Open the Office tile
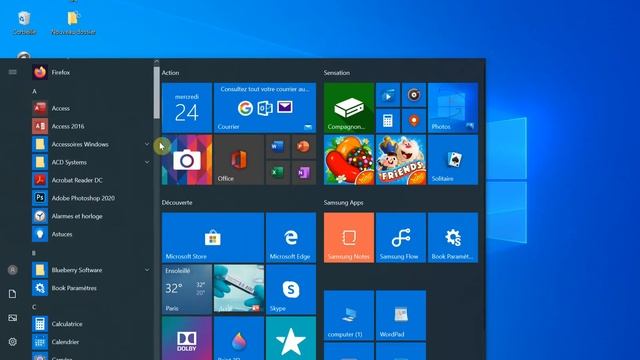This screenshot has height=360, width=640. [239, 160]
